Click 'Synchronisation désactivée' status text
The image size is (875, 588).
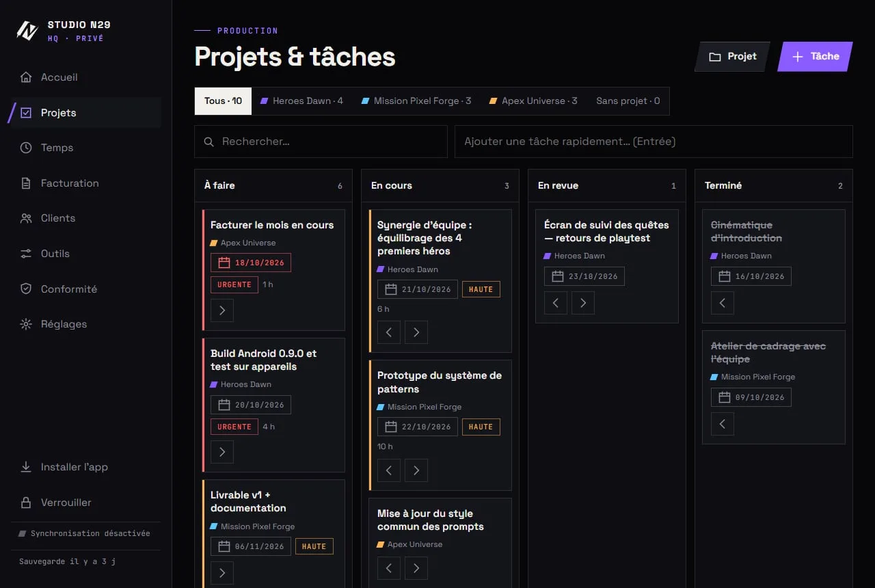(90, 533)
